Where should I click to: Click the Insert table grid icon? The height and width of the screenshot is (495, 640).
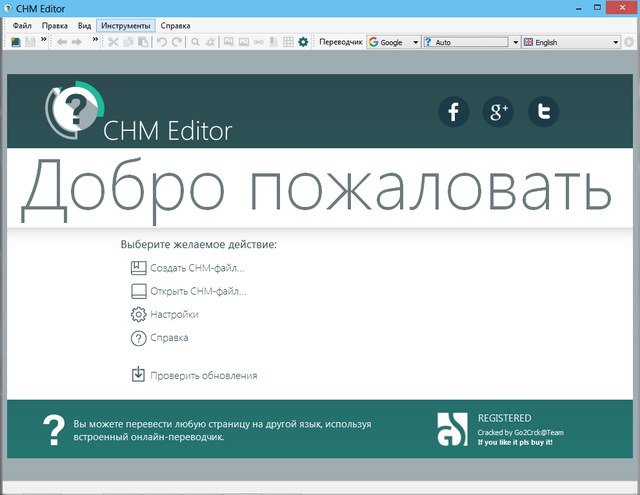(288, 42)
